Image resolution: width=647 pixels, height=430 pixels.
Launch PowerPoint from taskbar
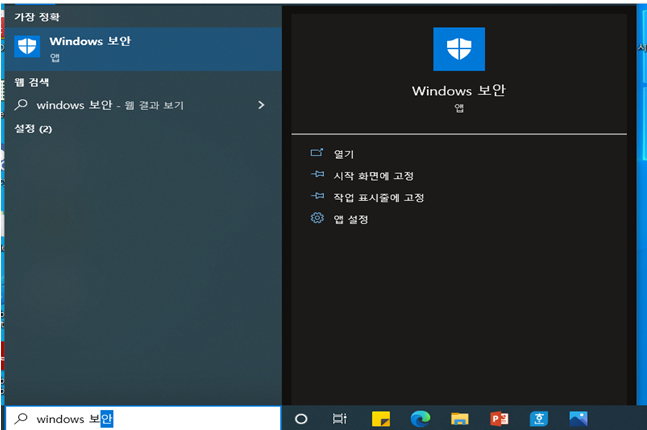499,419
